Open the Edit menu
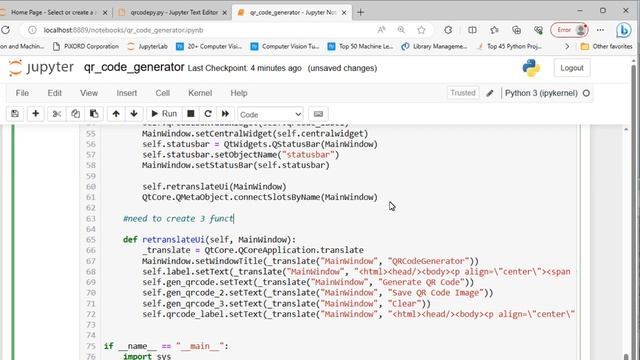The height and width of the screenshot is (360, 640). click(x=54, y=93)
